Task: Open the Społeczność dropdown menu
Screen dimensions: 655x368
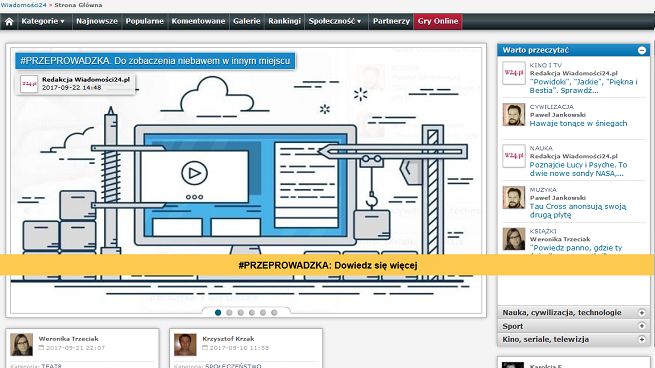Action: tap(335, 21)
